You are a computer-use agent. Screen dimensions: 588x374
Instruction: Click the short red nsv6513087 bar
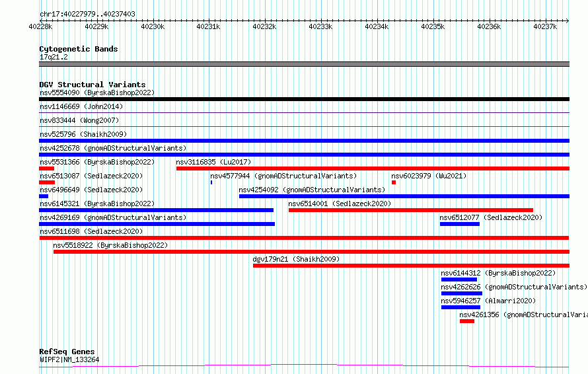[x=47, y=182]
